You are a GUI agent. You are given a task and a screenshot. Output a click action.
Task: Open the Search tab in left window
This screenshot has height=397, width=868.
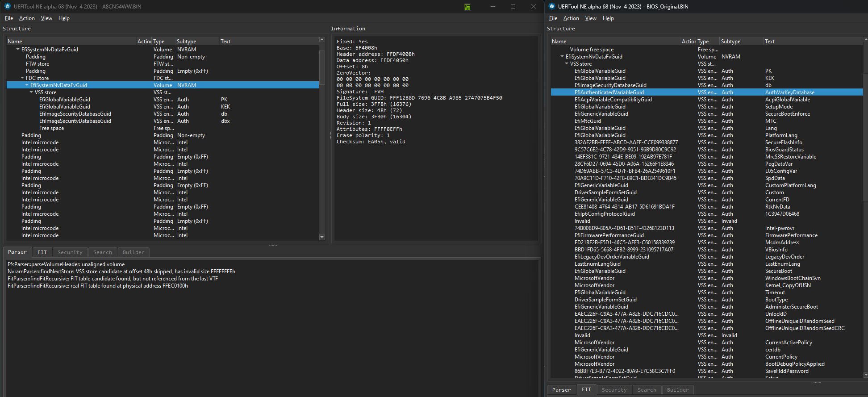(x=103, y=252)
